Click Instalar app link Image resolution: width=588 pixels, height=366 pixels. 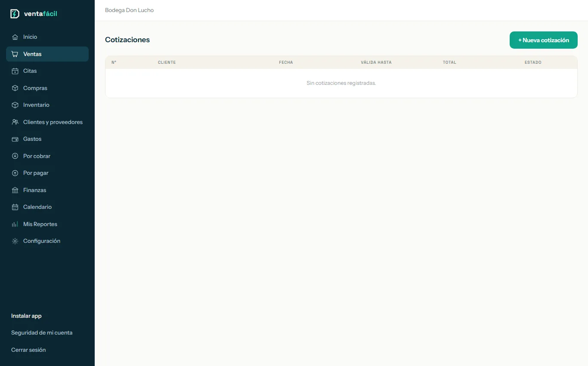tap(26, 316)
